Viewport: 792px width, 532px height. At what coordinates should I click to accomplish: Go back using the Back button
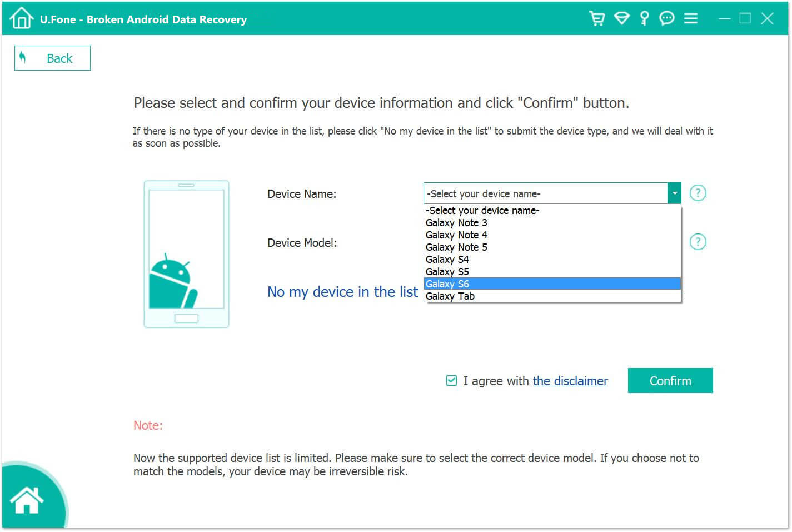pos(52,58)
